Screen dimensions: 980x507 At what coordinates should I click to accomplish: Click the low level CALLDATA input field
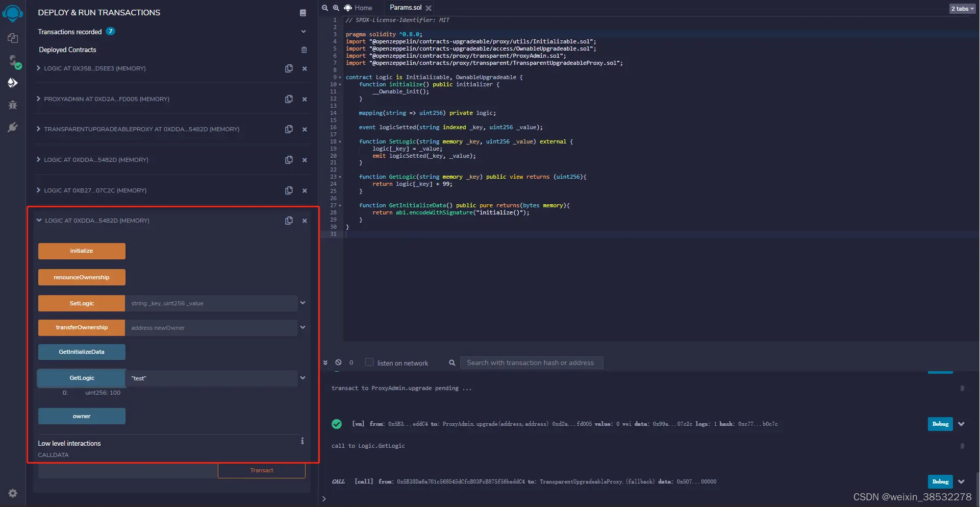tap(128, 471)
